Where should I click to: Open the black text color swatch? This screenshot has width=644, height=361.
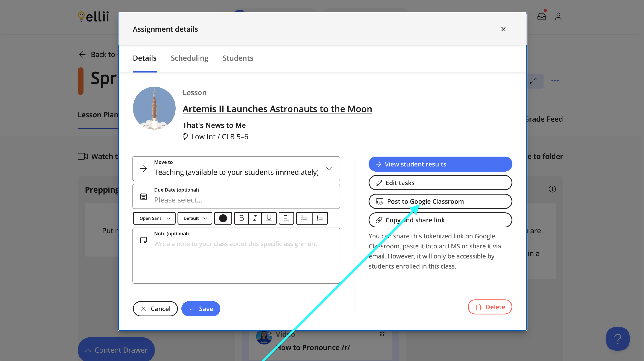tap(223, 218)
